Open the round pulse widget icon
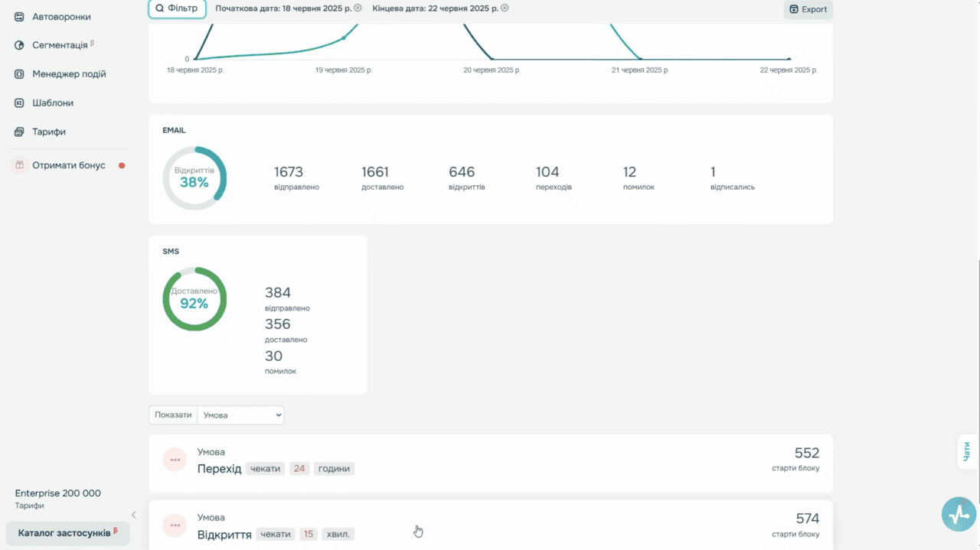The height and width of the screenshot is (550, 980). click(959, 515)
